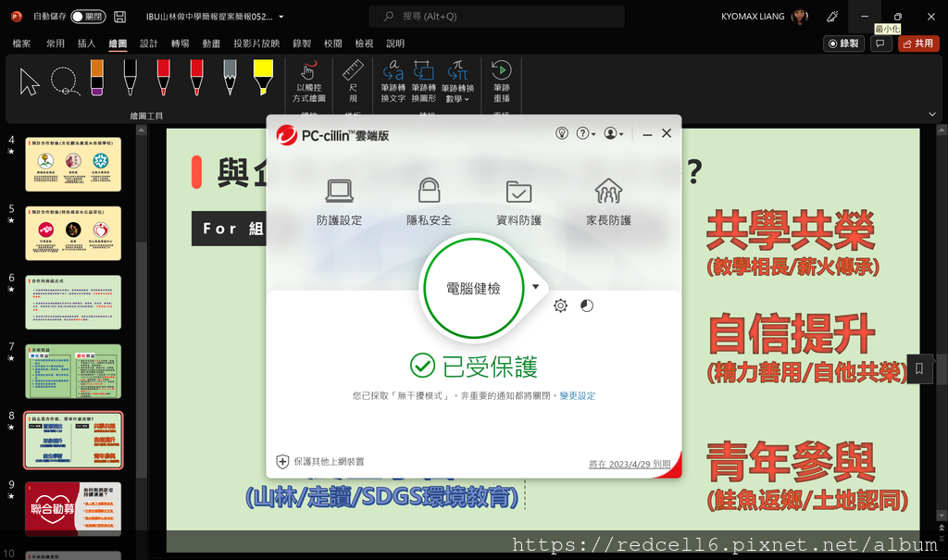
Task: Enable draw with touch mode
Action: pos(309,81)
